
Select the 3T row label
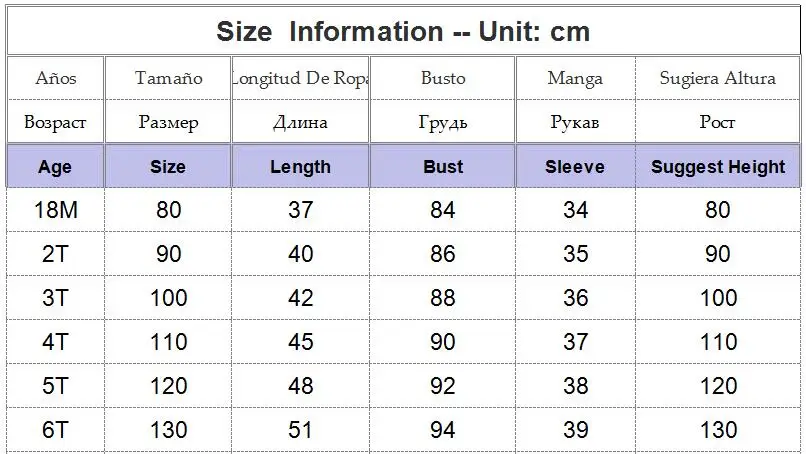(x=55, y=298)
